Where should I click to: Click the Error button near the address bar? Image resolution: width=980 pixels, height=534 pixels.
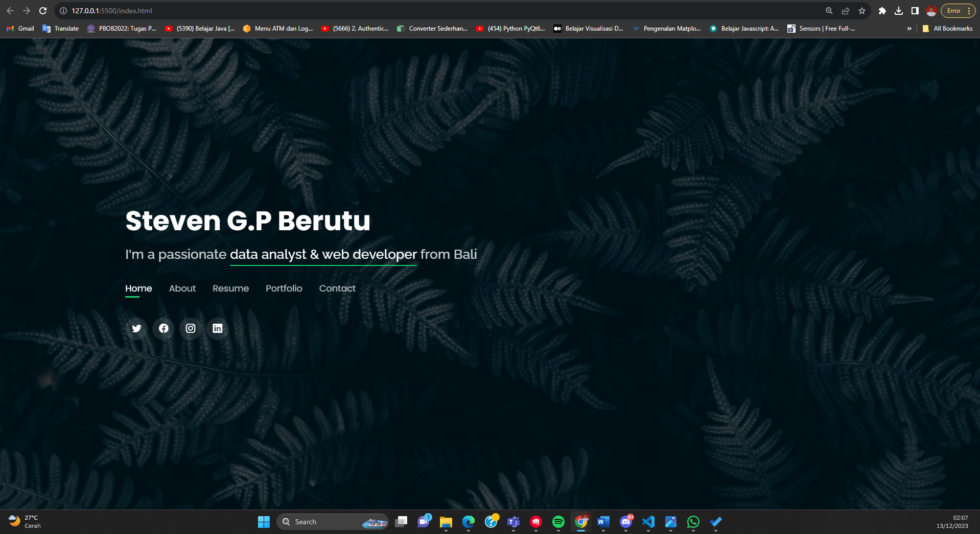pos(953,10)
